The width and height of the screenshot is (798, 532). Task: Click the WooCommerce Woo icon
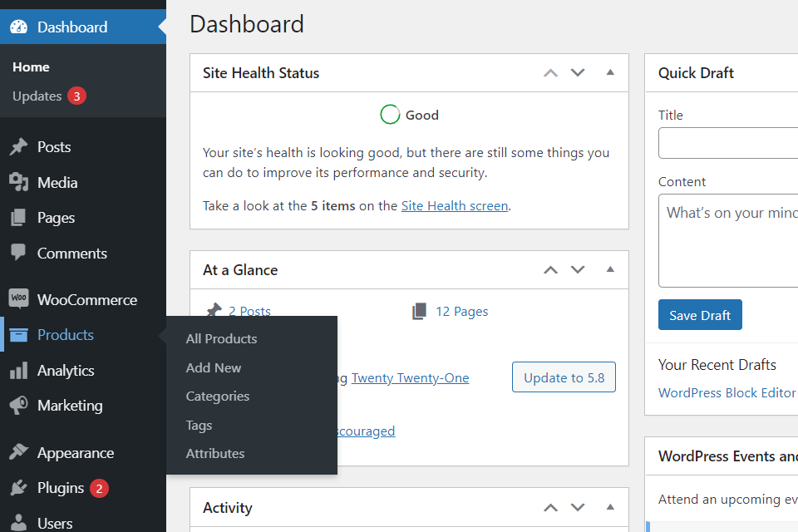19,298
